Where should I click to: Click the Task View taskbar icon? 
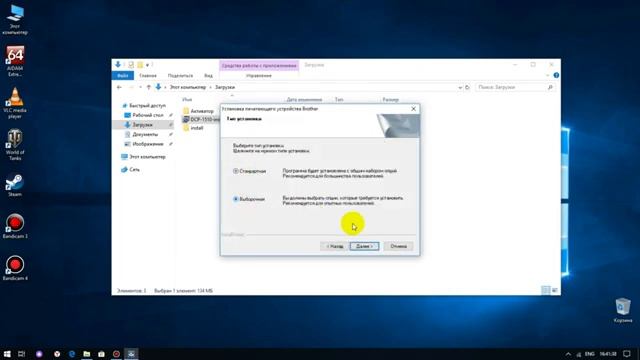coord(22,354)
